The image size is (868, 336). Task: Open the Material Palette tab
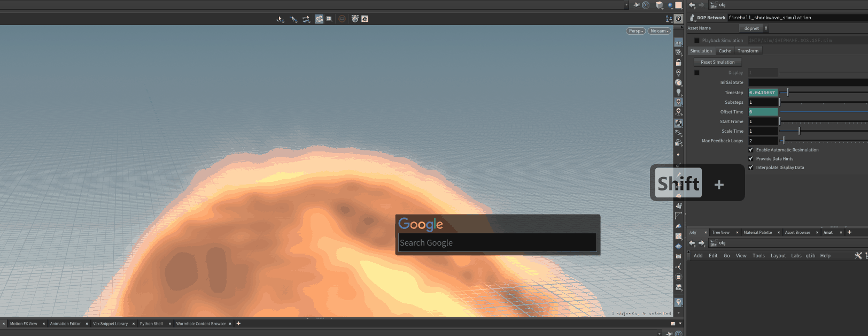click(757, 232)
